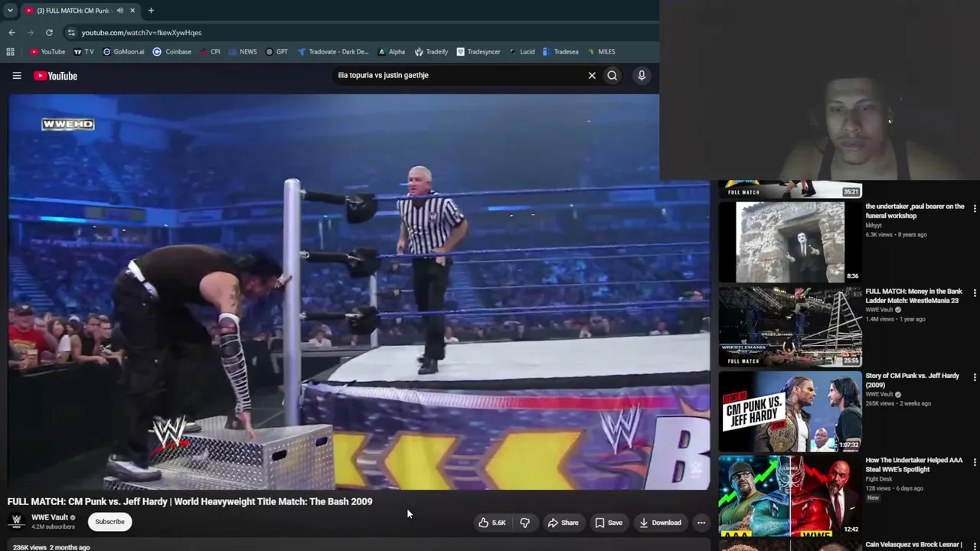Open the GPT bookmark

pos(276,52)
